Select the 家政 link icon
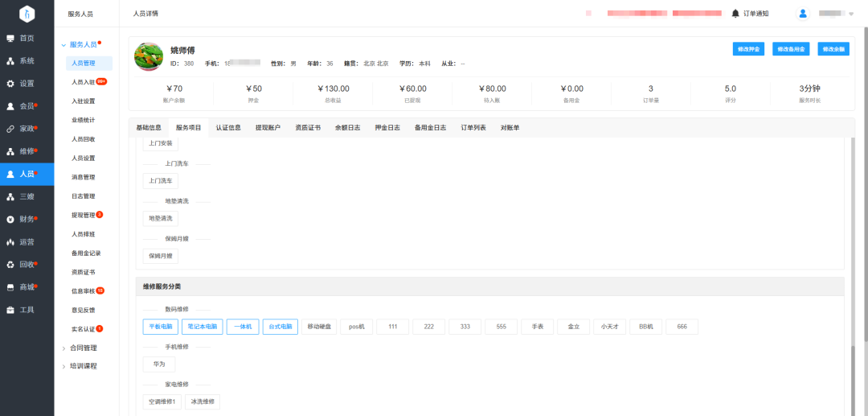 pyautogui.click(x=10, y=129)
